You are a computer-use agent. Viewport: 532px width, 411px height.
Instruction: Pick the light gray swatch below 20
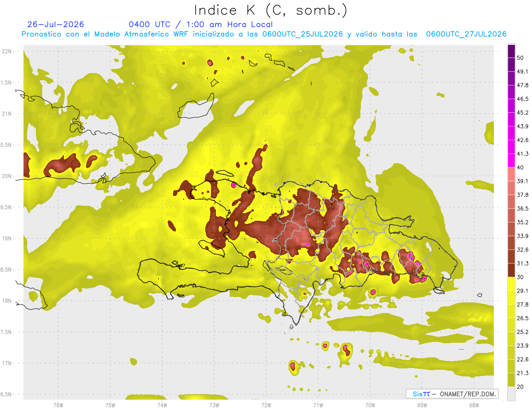(511, 394)
